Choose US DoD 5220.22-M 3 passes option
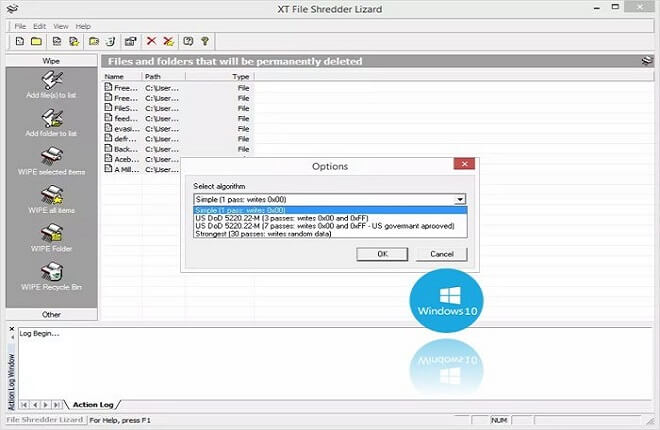Image resolution: width=660 pixels, height=430 pixels. (330, 218)
